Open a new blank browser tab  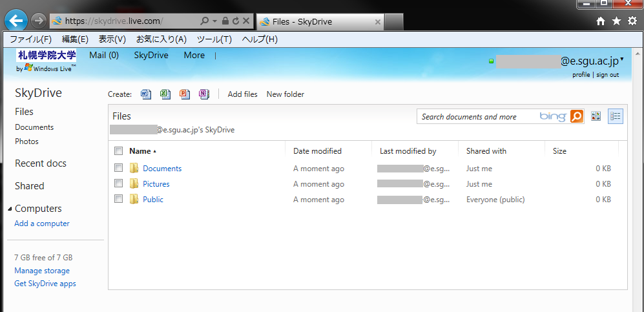pyautogui.click(x=394, y=22)
